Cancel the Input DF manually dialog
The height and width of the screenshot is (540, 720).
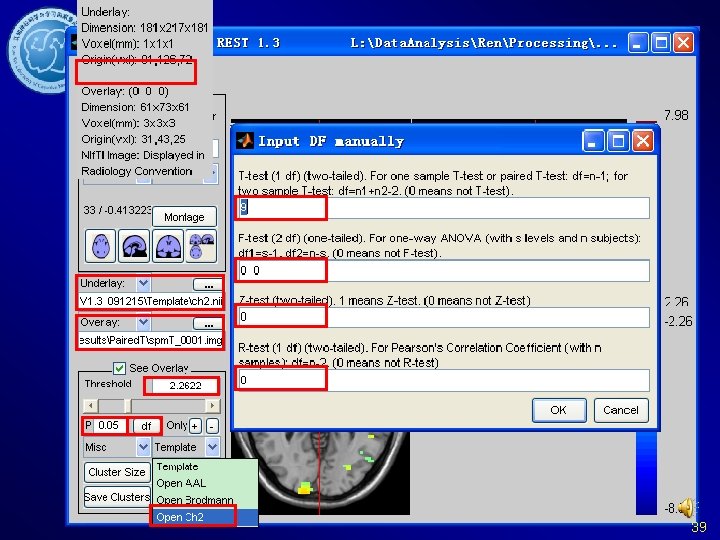pyautogui.click(x=621, y=410)
